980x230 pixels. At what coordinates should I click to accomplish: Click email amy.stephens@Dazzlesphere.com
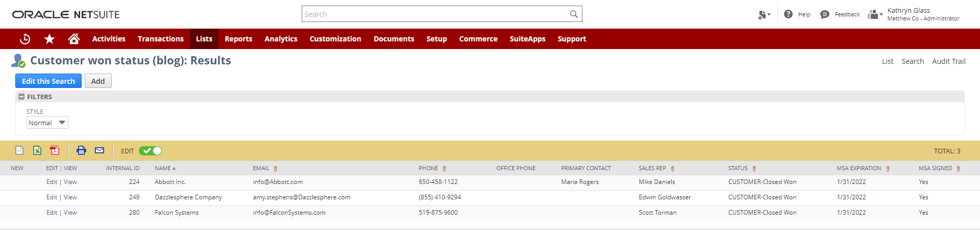tap(302, 197)
